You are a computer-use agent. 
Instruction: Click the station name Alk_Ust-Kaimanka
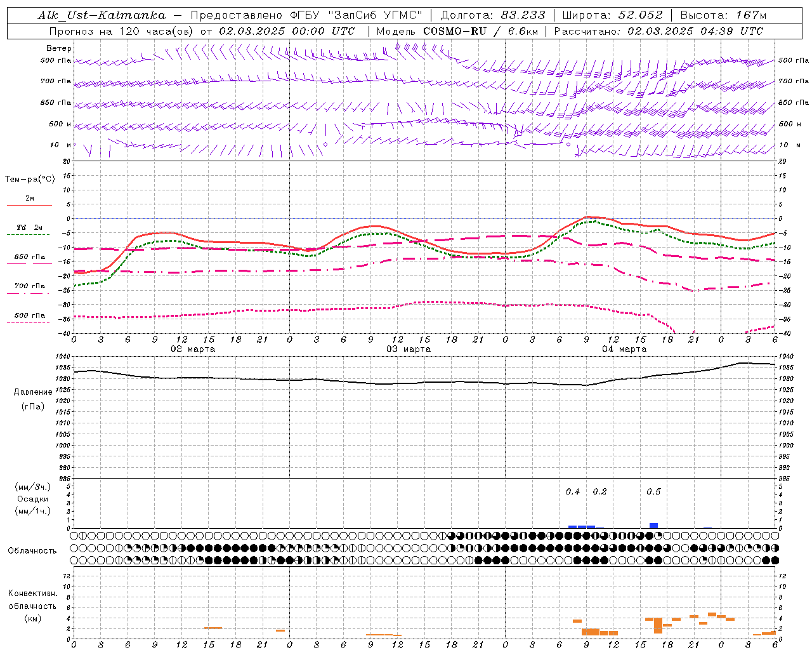coord(101,15)
